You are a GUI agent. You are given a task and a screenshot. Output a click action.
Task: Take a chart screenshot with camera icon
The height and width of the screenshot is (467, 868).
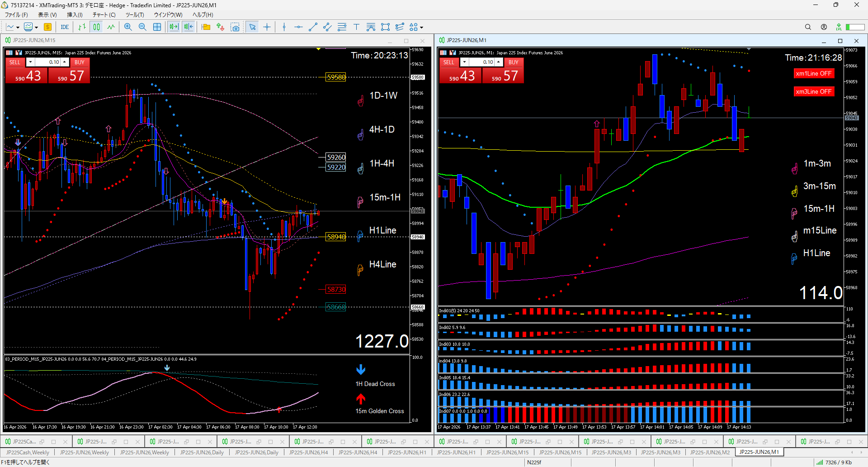point(235,27)
